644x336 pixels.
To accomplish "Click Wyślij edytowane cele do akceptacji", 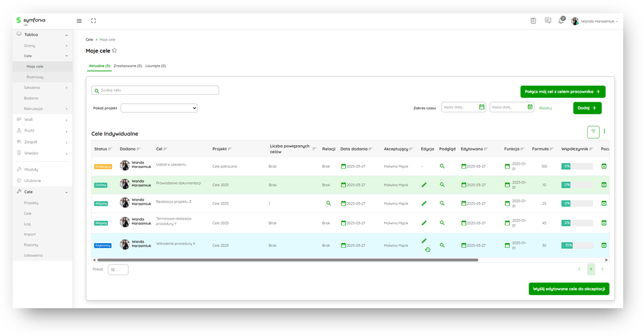I will click(x=569, y=289).
